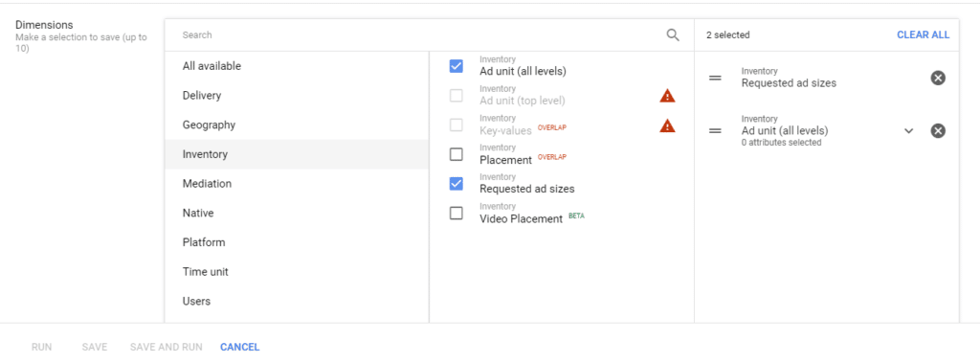This screenshot has width=980, height=363.
Task: Click the SAVE button
Action: (95, 347)
